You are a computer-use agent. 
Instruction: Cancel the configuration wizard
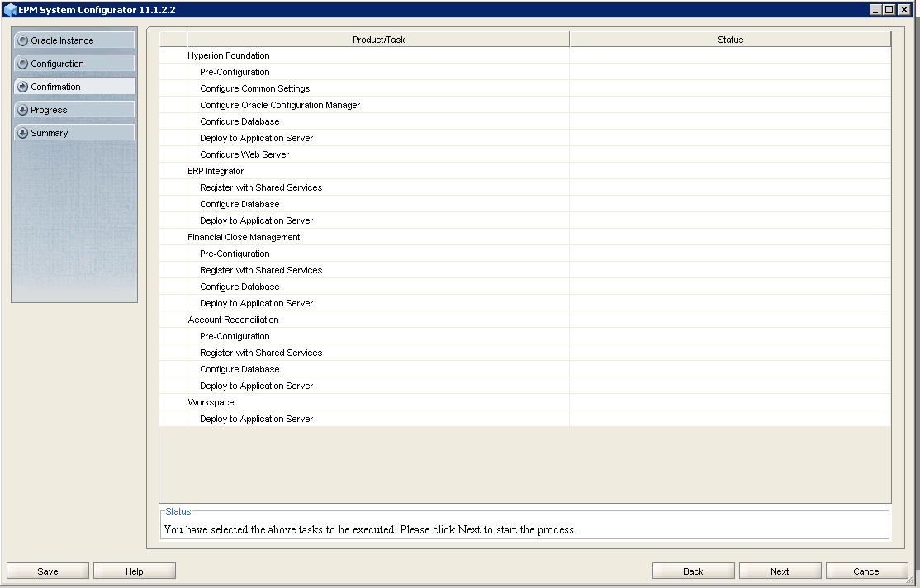click(x=866, y=571)
